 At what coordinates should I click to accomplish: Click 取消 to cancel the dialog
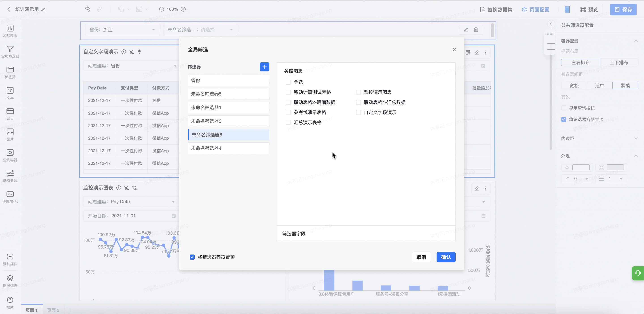pyautogui.click(x=421, y=257)
